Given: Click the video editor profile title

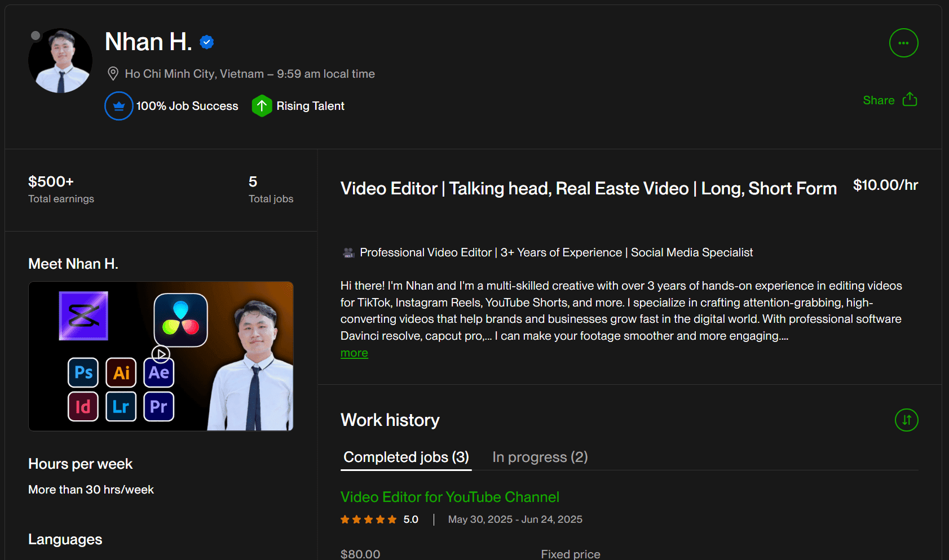Looking at the screenshot, I should pos(588,189).
